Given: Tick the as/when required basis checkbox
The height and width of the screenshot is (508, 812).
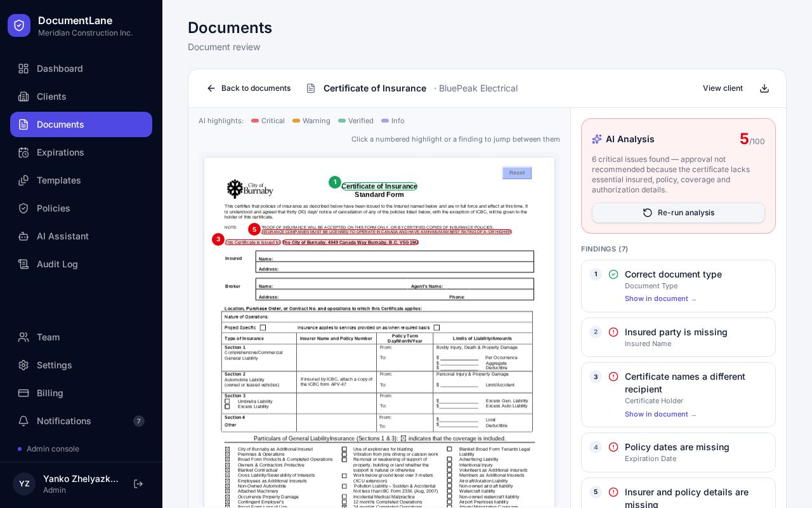Looking at the screenshot, I should pyautogui.click(x=436, y=328).
